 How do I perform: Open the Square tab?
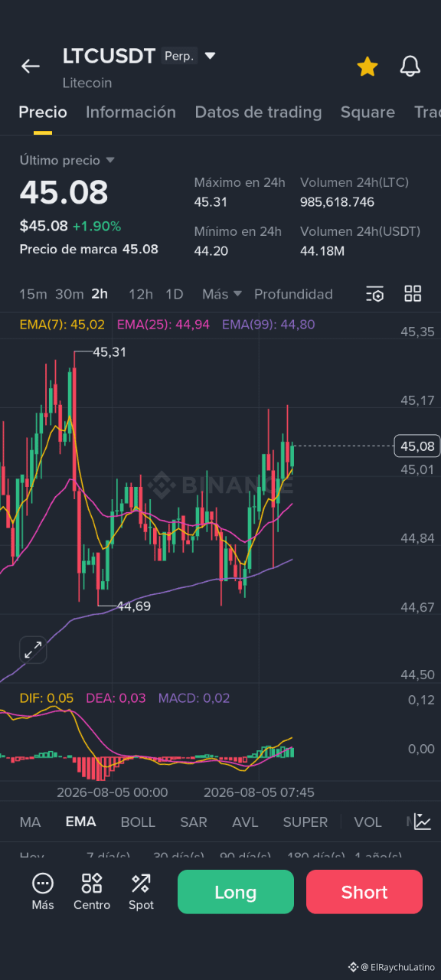point(367,112)
